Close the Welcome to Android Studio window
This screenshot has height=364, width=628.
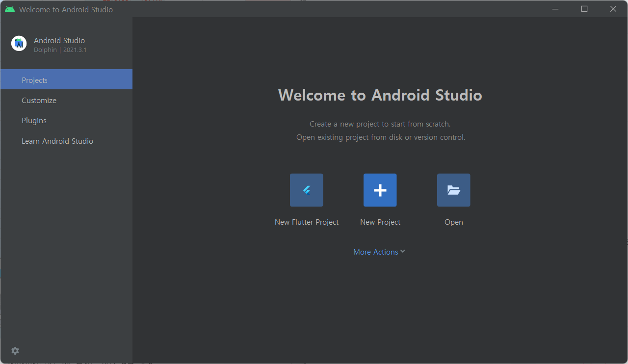613,9
